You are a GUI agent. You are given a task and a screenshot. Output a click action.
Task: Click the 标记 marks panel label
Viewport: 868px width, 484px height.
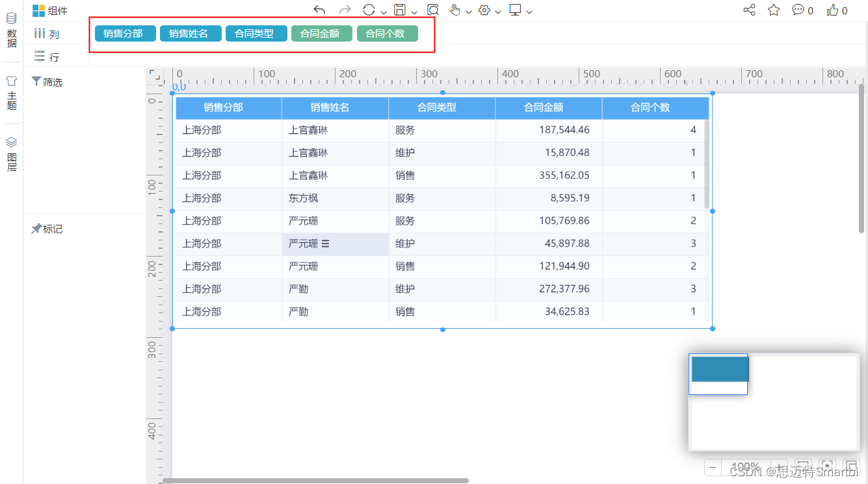pos(53,229)
